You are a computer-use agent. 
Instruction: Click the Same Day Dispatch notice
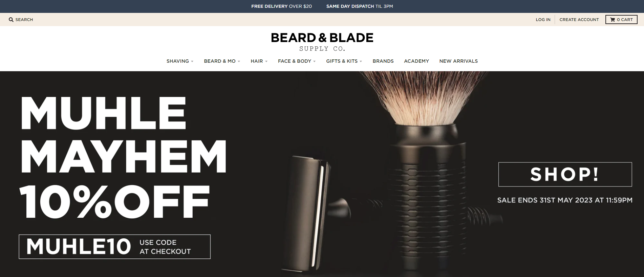[x=360, y=6]
